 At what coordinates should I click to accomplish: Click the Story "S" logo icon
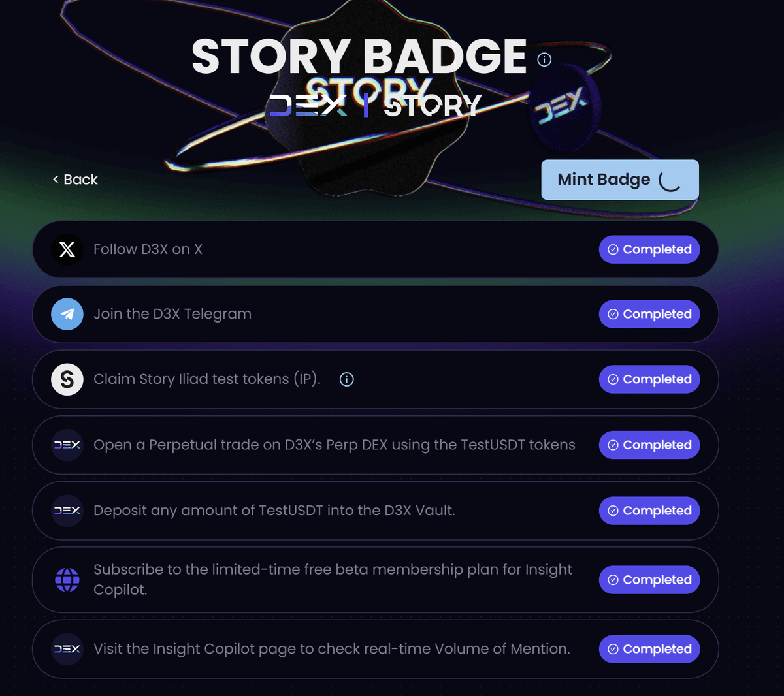pyautogui.click(x=67, y=379)
